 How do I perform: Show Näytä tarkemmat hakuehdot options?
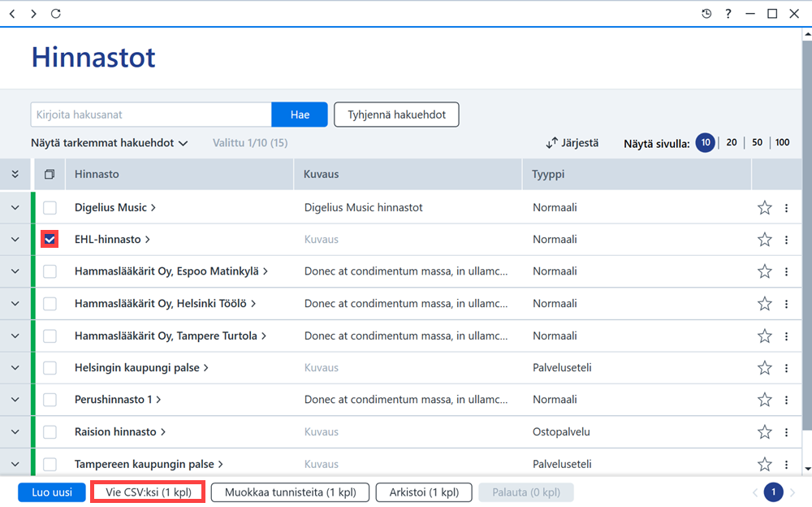coord(110,142)
